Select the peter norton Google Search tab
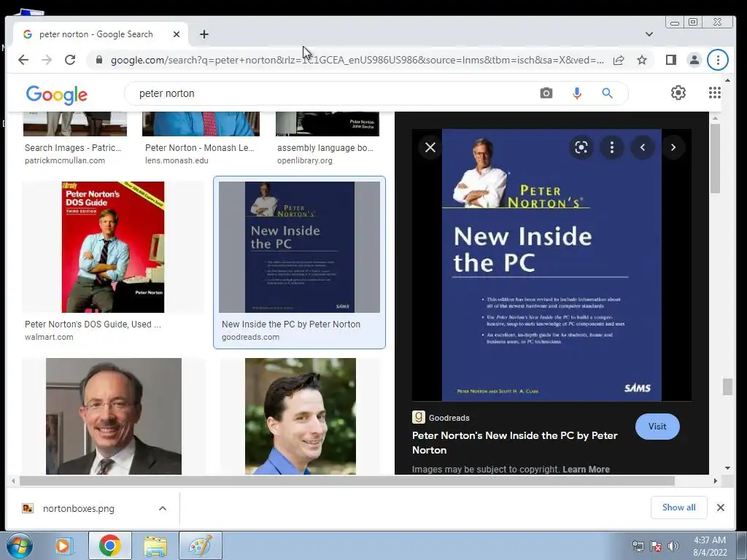 click(101, 34)
